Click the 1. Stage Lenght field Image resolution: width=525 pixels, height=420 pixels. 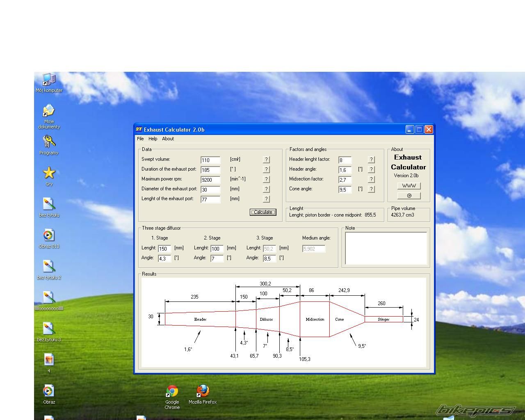coord(164,249)
